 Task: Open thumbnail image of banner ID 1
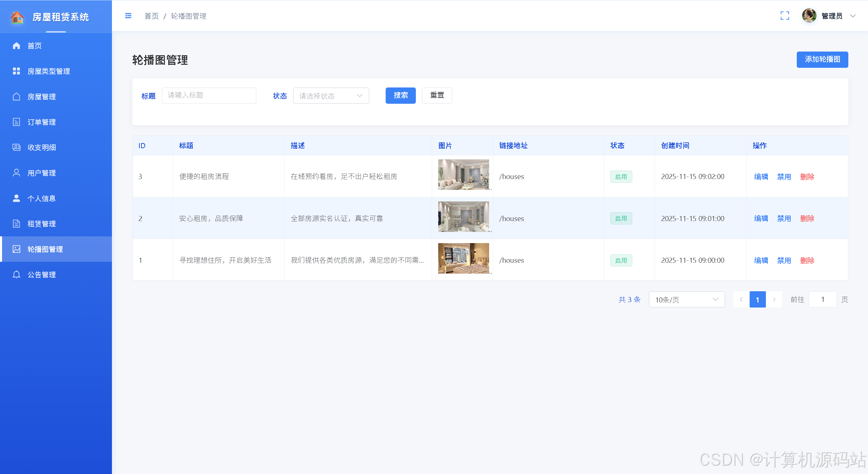[x=463, y=258]
